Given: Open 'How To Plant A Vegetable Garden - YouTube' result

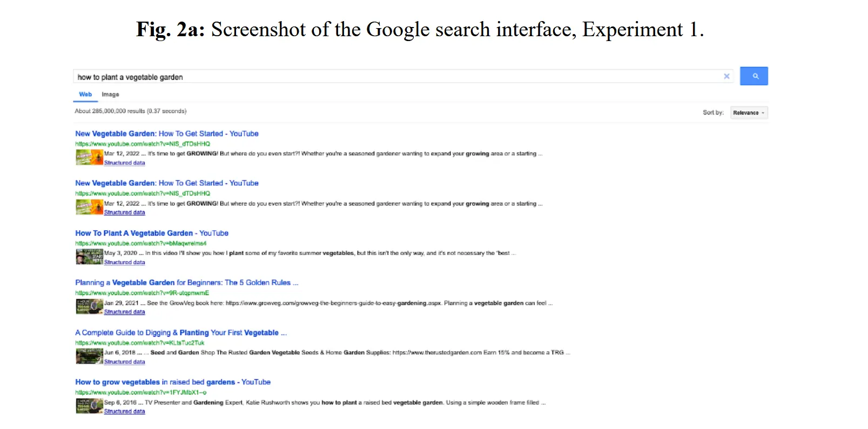Looking at the screenshot, I should click(152, 233).
